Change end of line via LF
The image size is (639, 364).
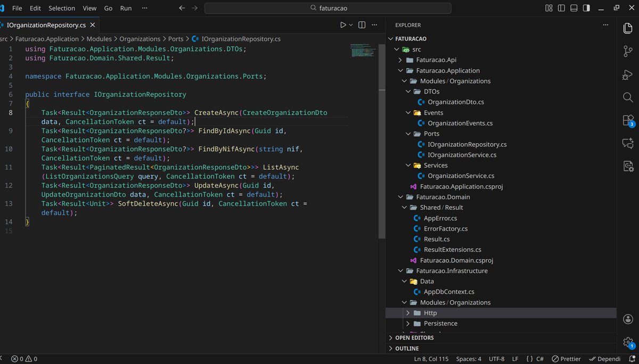pyautogui.click(x=515, y=359)
